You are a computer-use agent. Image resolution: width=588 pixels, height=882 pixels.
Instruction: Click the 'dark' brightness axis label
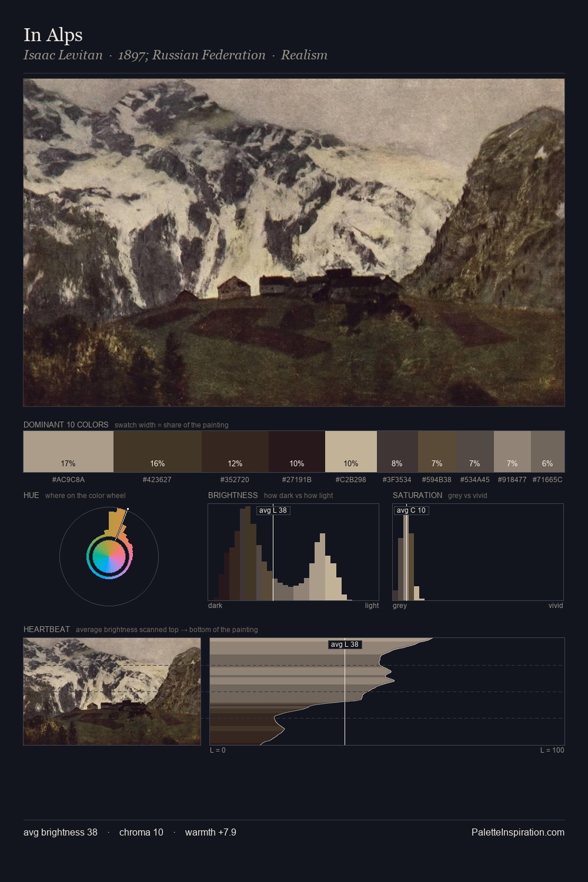(x=215, y=606)
